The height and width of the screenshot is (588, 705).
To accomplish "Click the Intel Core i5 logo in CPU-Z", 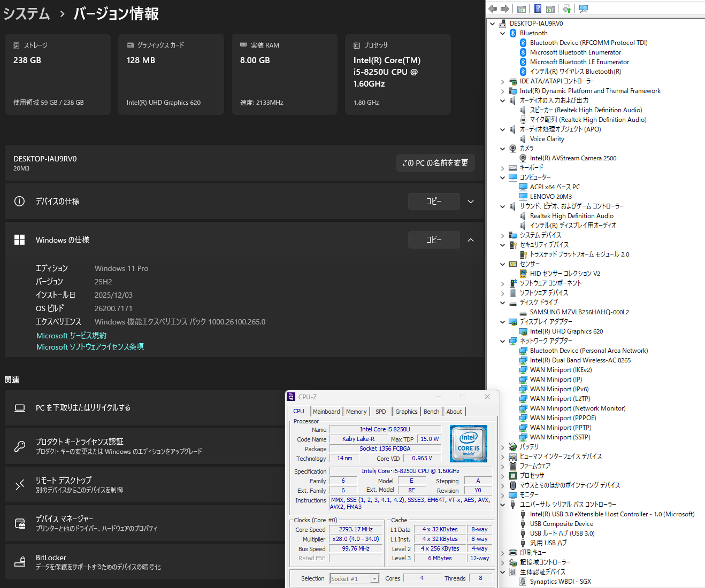I will tap(469, 444).
